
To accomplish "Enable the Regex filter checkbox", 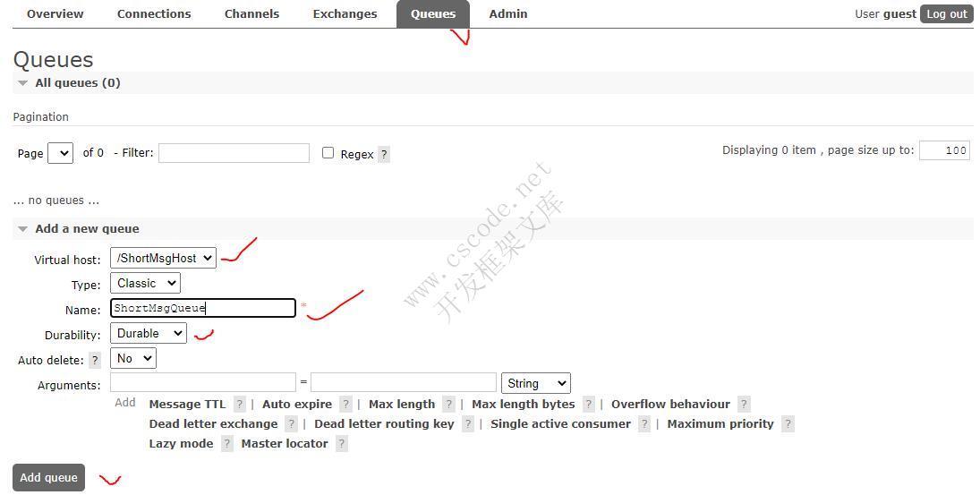I will (328, 153).
